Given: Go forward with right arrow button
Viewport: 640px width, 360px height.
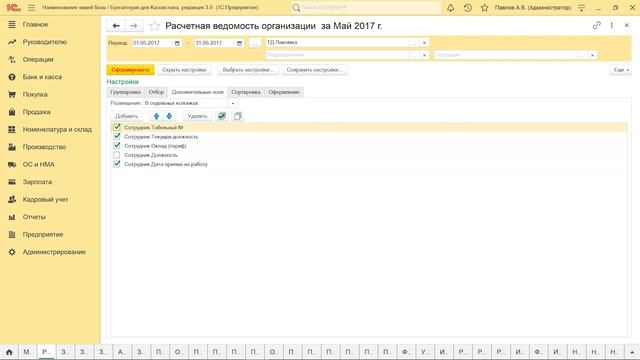Looking at the screenshot, I should (x=134, y=26).
